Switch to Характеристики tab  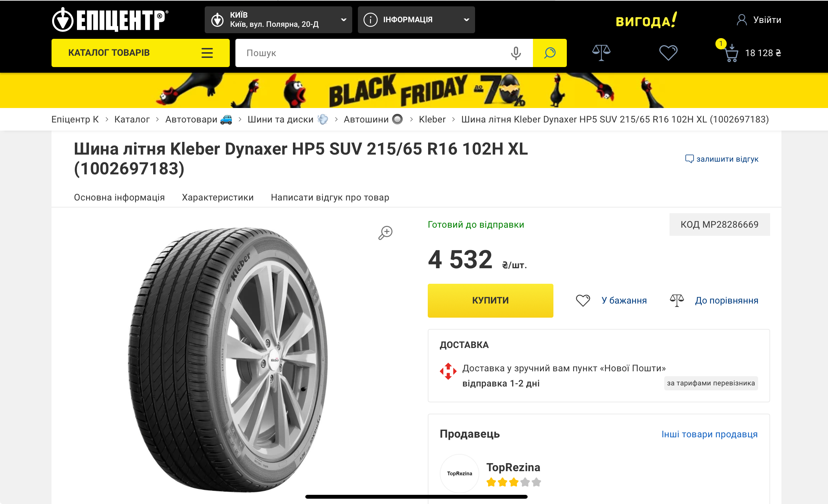coord(218,197)
